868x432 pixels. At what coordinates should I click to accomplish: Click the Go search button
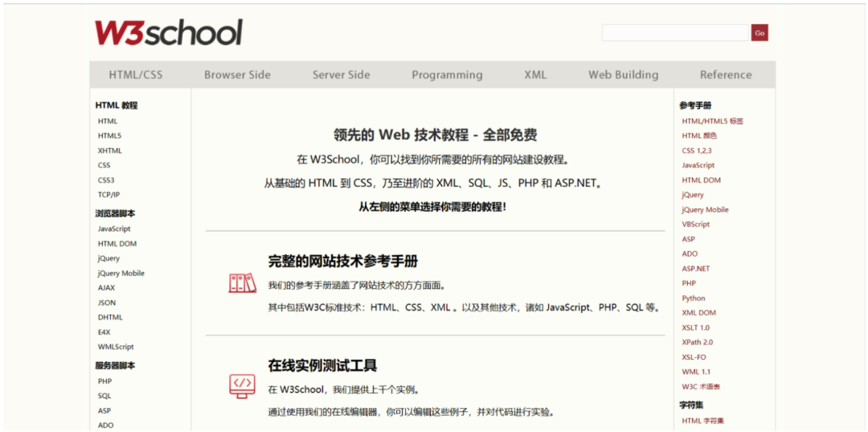[759, 33]
